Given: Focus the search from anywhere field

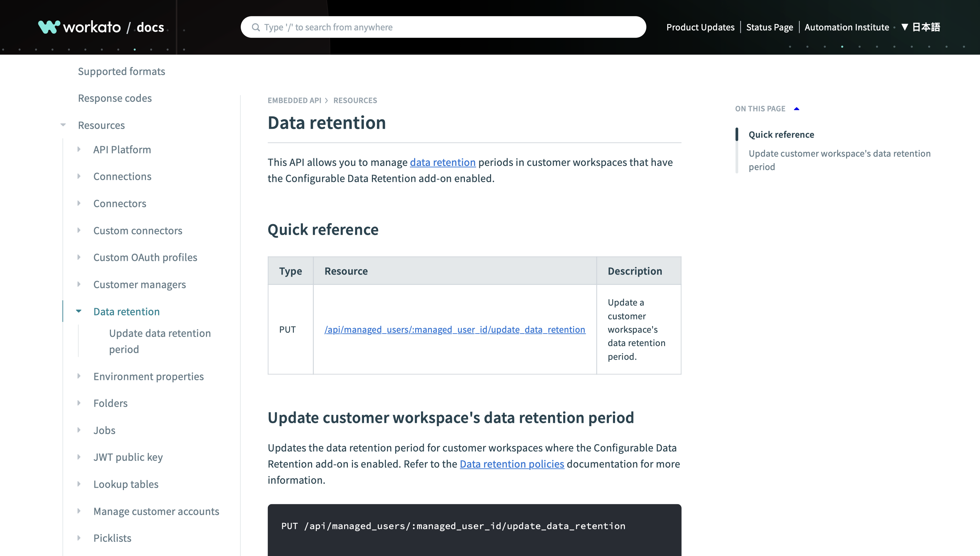Looking at the screenshot, I should 443,27.
